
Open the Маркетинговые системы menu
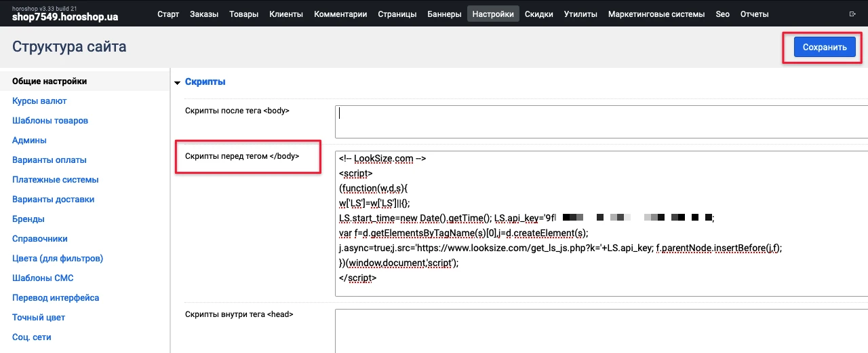656,14
